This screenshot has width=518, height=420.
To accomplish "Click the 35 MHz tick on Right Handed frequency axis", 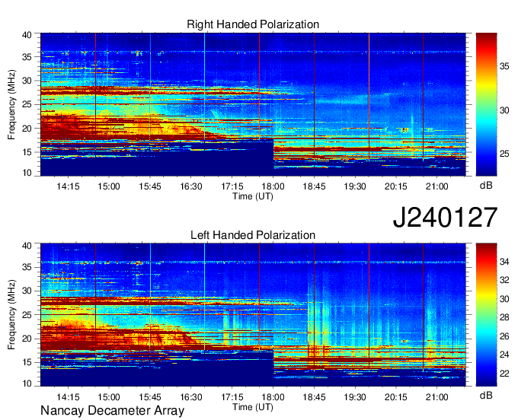I will [x=27, y=57].
